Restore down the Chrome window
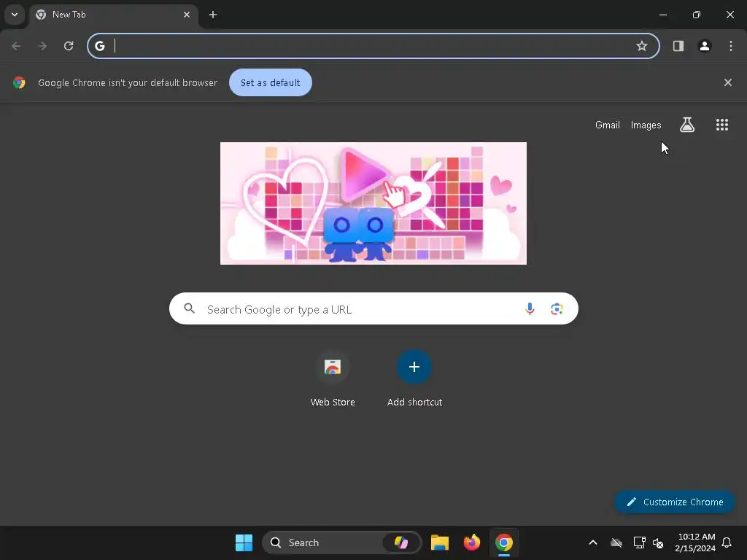This screenshot has height=560, width=747. 697,15
